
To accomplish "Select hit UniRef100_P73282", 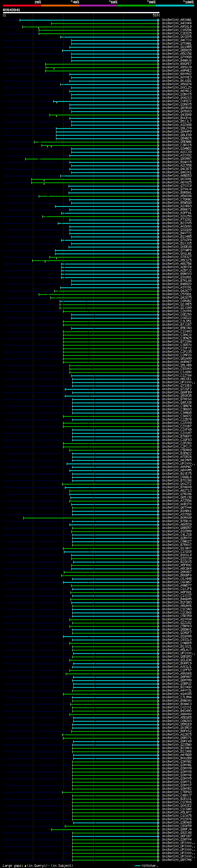I will pyautogui.click(x=176, y=220).
